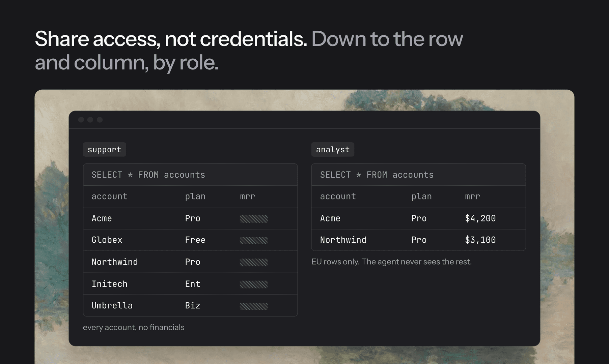Click the Free plan cell for Globex
Screen dimensions: 609x364
pos(195,240)
